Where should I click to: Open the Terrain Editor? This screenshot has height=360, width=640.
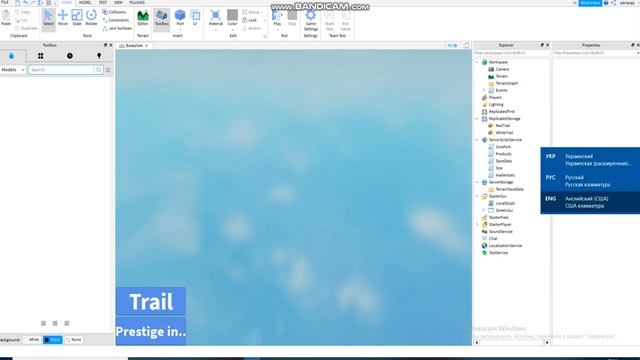143,18
